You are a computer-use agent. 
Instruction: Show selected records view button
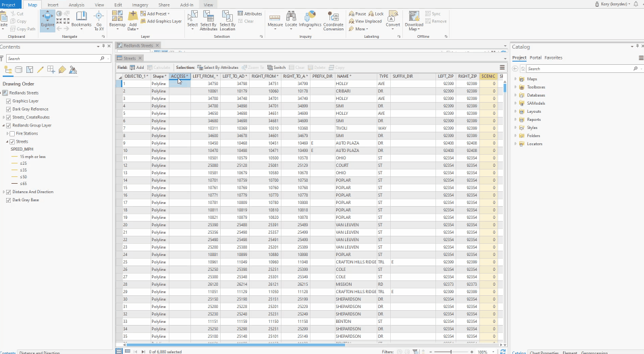click(x=128, y=351)
